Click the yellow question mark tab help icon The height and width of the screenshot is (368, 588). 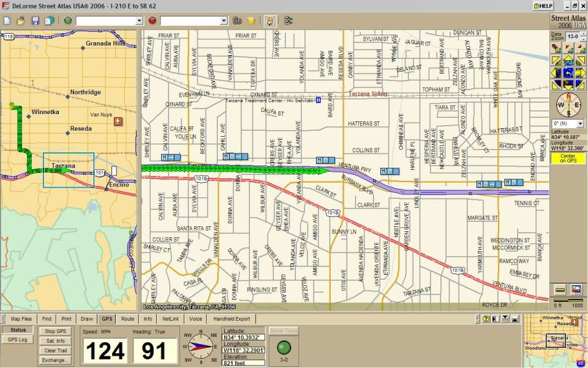[x=486, y=319]
